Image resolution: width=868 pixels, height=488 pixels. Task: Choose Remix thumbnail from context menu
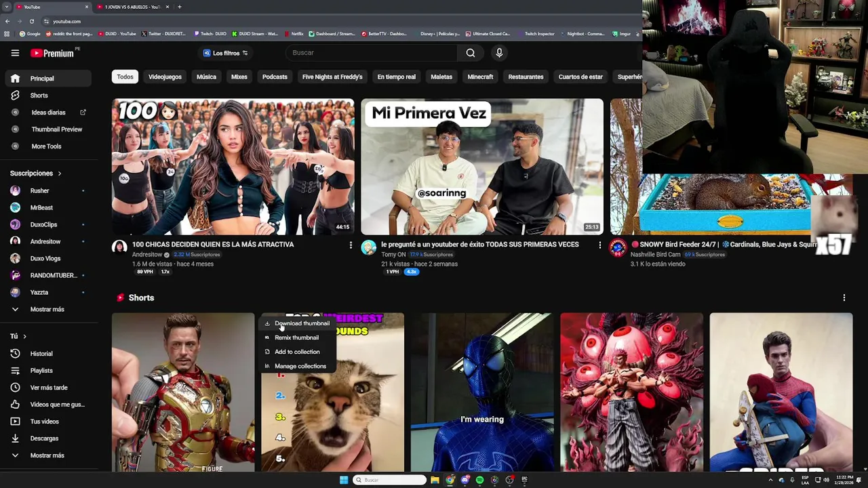tap(296, 338)
